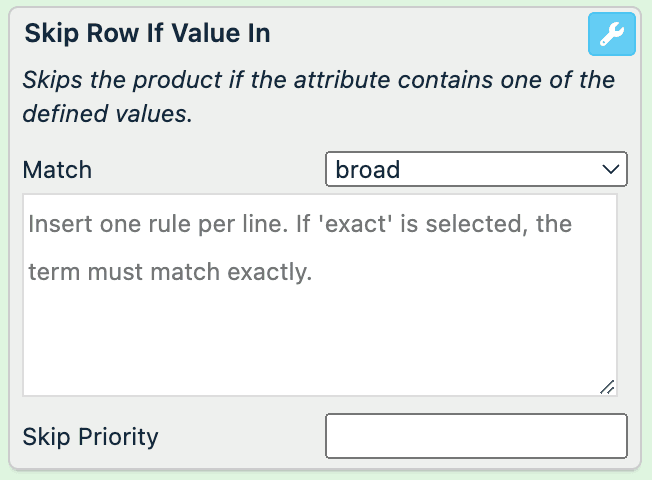The height and width of the screenshot is (480, 652).
Task: Select the 'broad' value in the Match combo box
Action: pos(368,170)
